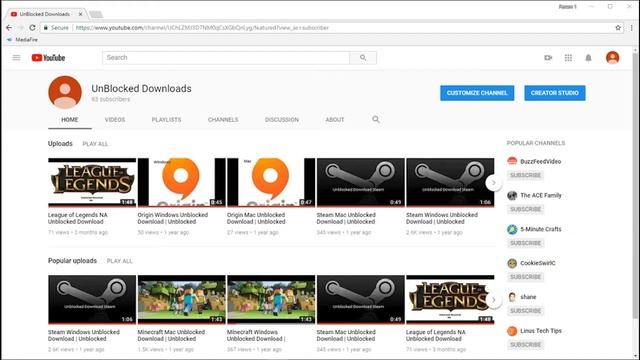Open Steam Mac thumbnail in Uploads row
640x360 pixels.
360,182
